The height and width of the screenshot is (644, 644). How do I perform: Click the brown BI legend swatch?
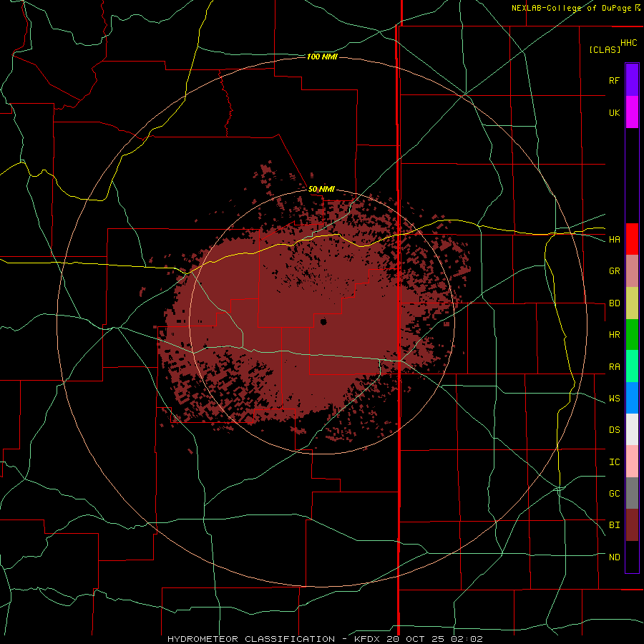[x=632, y=525]
